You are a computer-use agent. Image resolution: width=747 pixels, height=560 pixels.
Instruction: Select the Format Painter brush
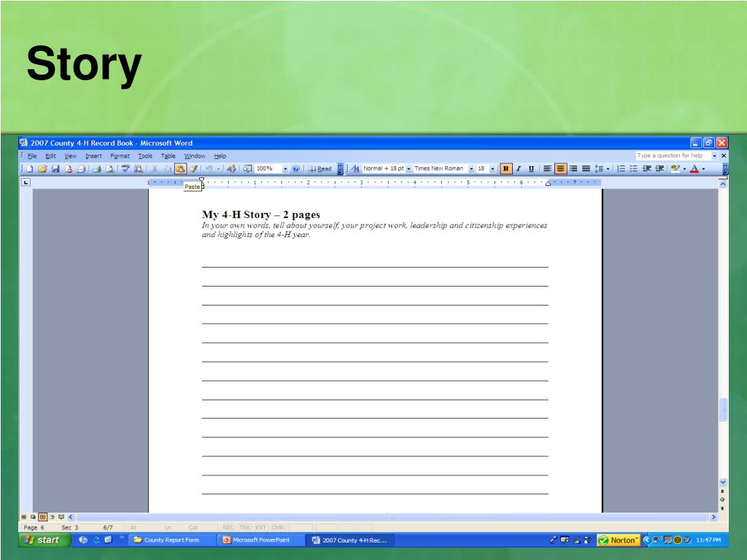193,168
